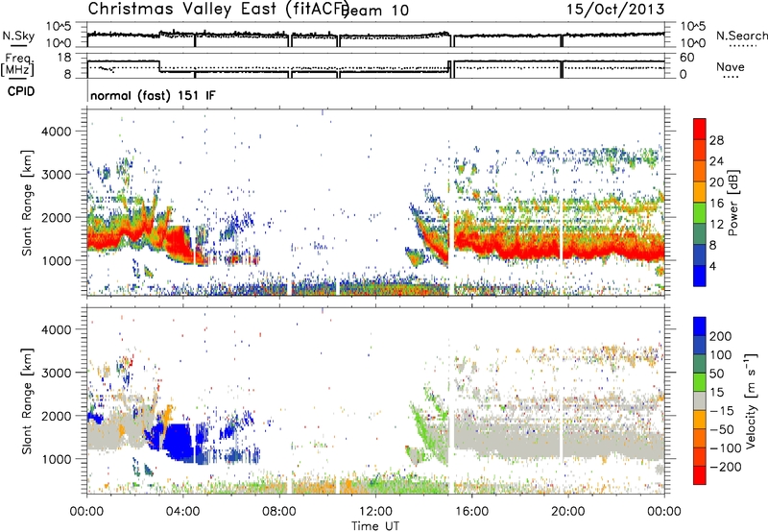Click the '08:00' time tick label

coord(279,512)
